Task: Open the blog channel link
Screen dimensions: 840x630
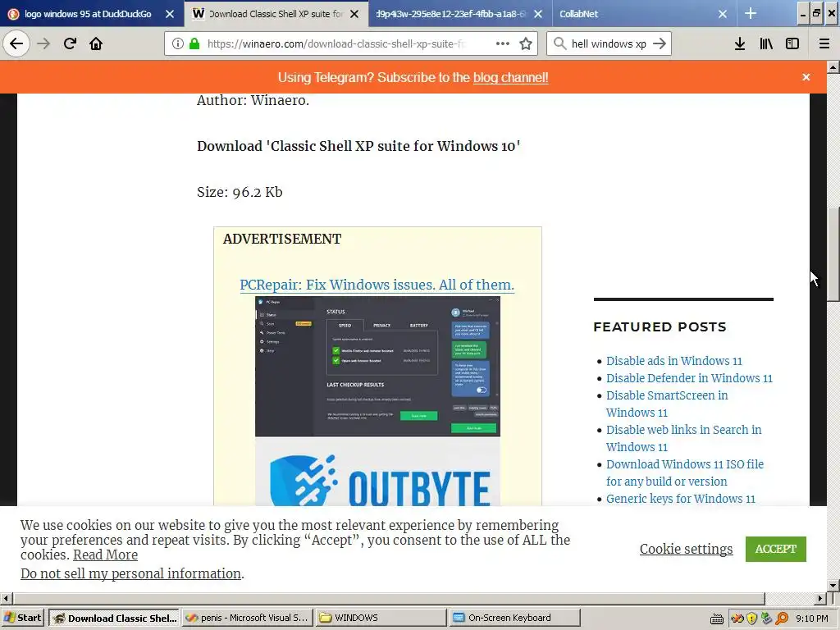Action: [510, 78]
